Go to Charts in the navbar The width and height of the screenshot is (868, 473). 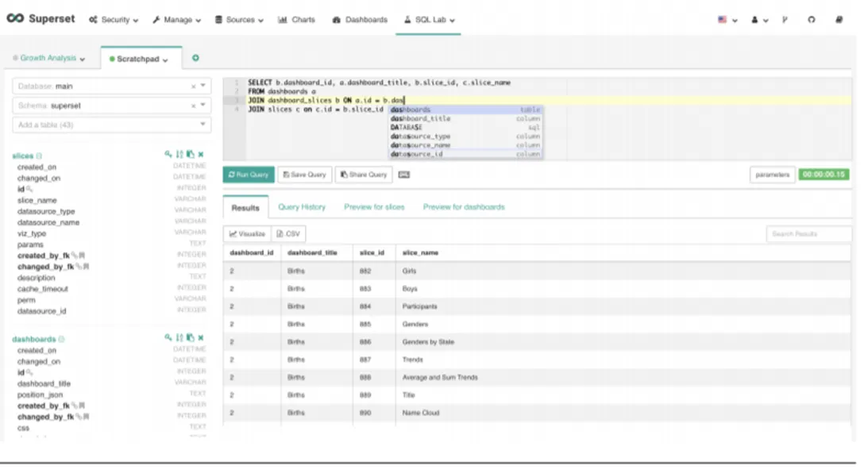coord(297,20)
